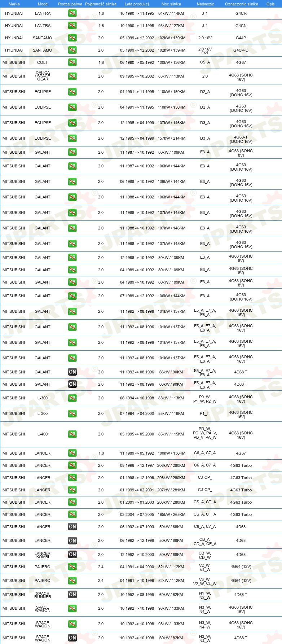The image size is (282, 644).
Task: Click years cell 05.1995 -> 05.2000
Action: (x=137, y=434)
